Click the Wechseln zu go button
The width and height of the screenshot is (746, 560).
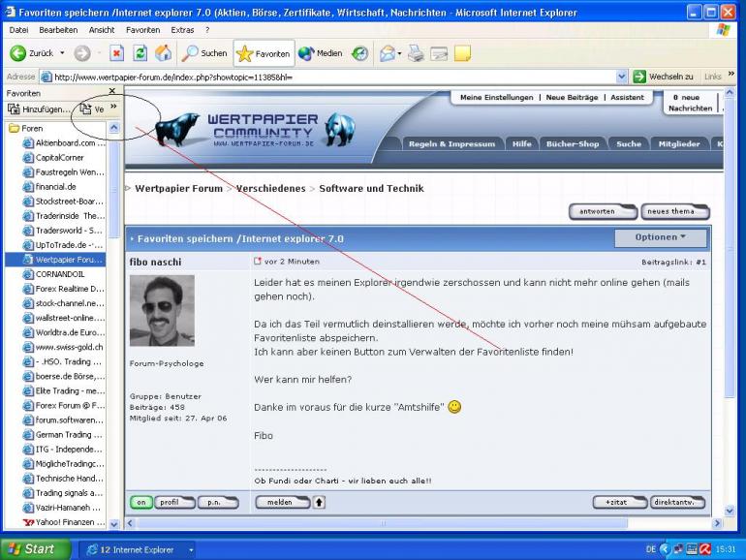[664, 77]
